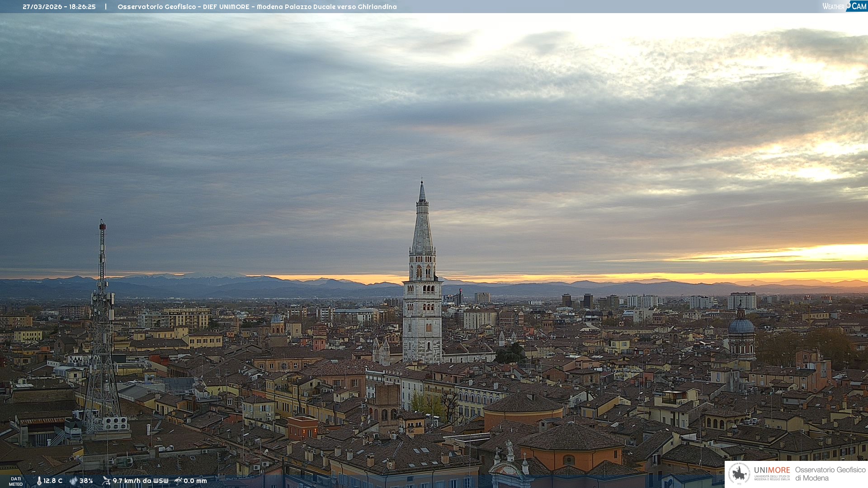Click the UNIMORE university seal emblem

pyautogui.click(x=739, y=474)
